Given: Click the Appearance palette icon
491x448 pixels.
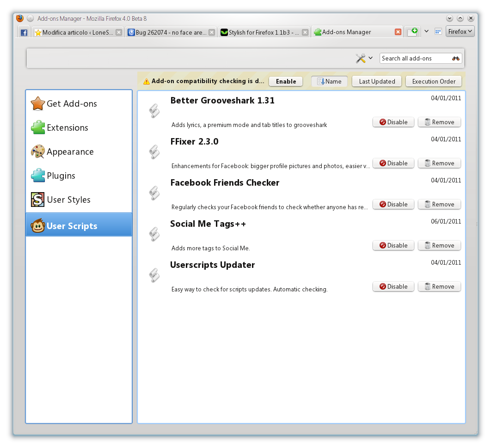Looking at the screenshot, I should coord(37,151).
